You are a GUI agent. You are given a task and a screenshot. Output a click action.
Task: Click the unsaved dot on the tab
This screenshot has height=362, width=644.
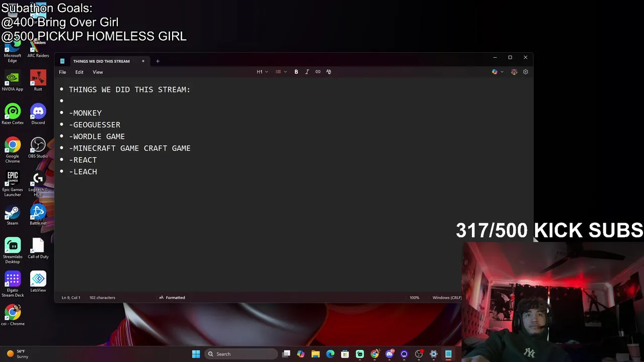tap(143, 61)
